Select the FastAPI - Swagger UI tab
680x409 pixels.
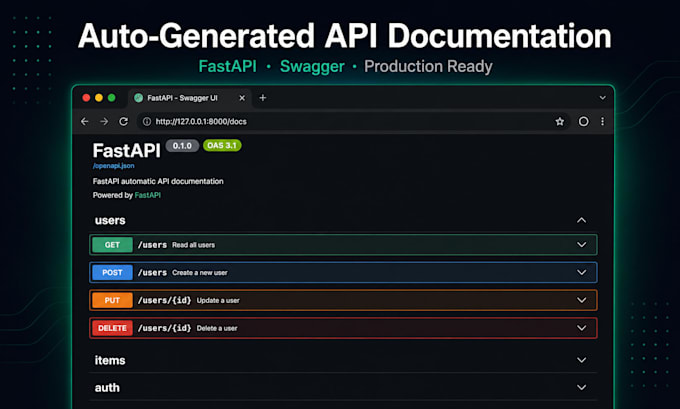point(189,98)
